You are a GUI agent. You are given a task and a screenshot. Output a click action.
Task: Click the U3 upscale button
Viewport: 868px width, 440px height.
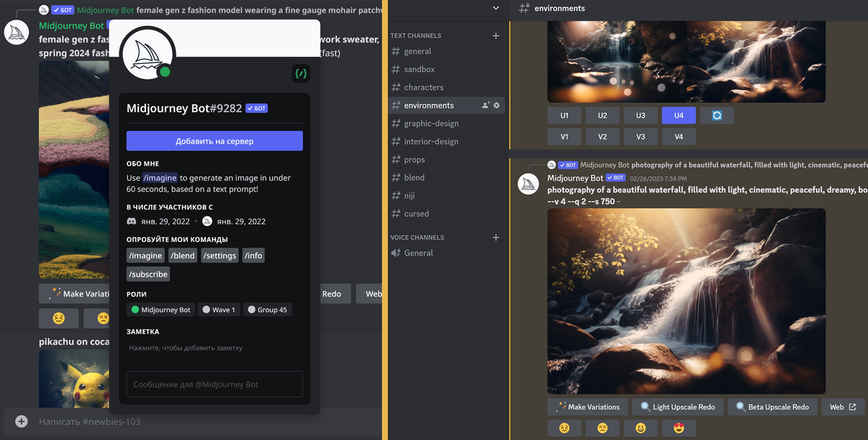[x=640, y=116]
